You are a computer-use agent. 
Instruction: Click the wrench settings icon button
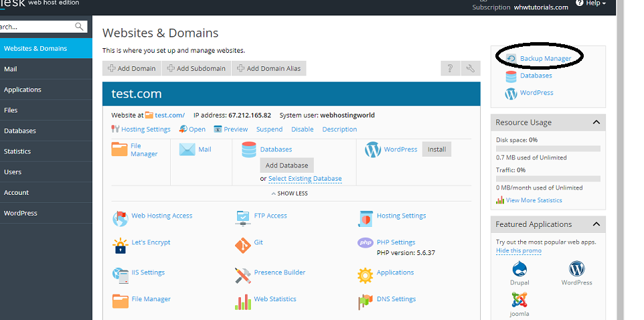pos(471,68)
